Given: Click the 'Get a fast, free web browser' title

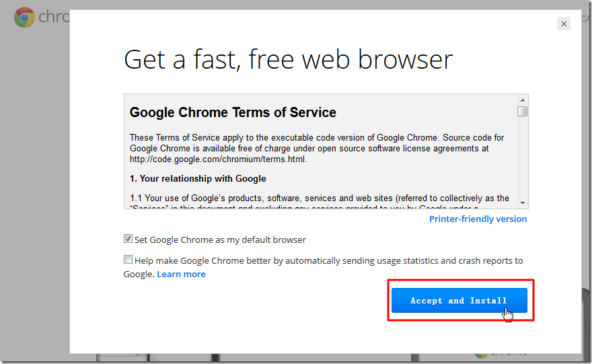Looking at the screenshot, I should [288, 59].
